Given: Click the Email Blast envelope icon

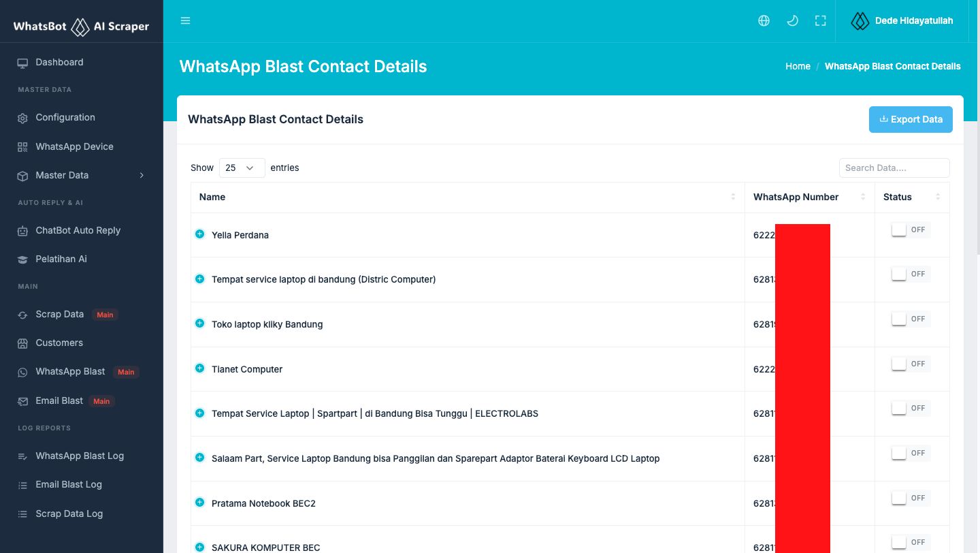Looking at the screenshot, I should click(x=22, y=401).
